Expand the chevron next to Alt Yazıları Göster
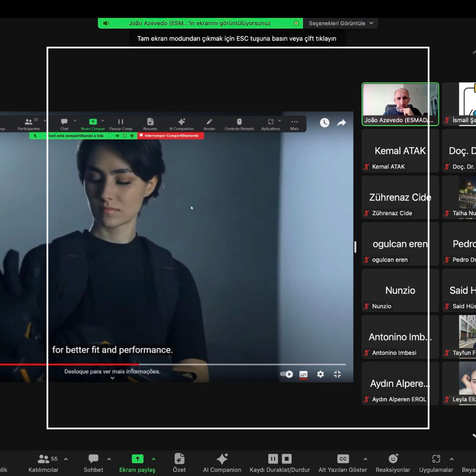 tap(365, 459)
